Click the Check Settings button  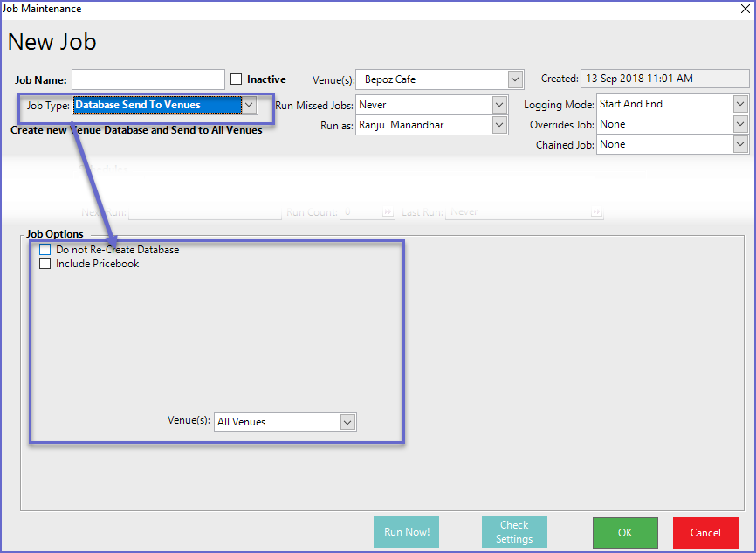[514, 532]
